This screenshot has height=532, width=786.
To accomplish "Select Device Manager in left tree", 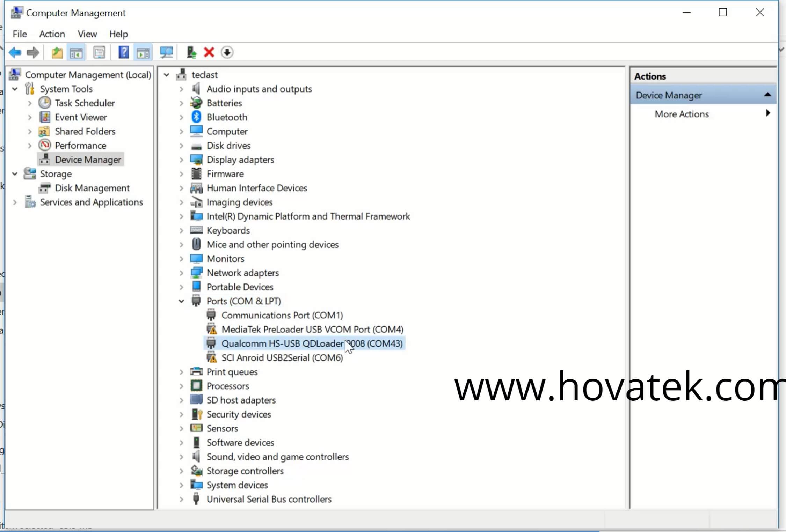I will point(88,160).
